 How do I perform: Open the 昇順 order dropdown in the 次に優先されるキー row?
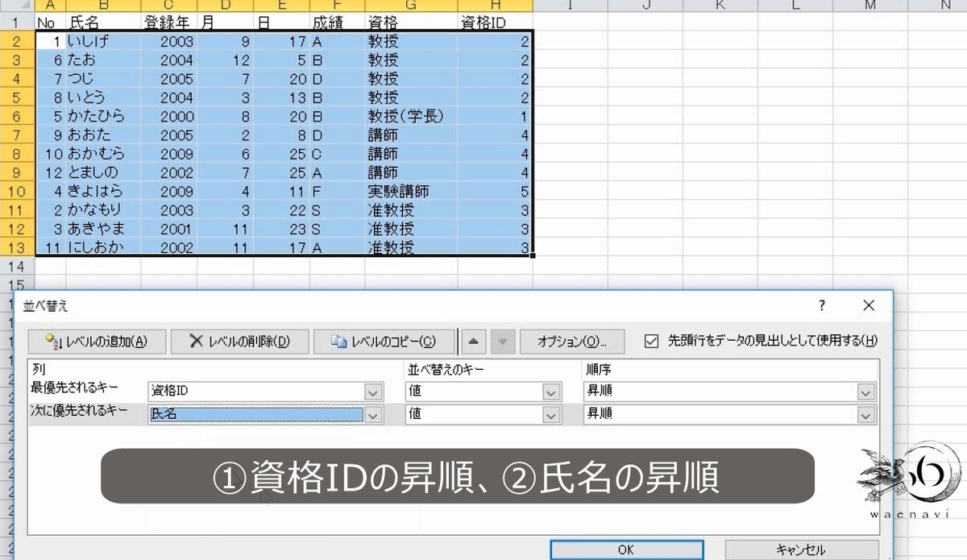[866, 415]
